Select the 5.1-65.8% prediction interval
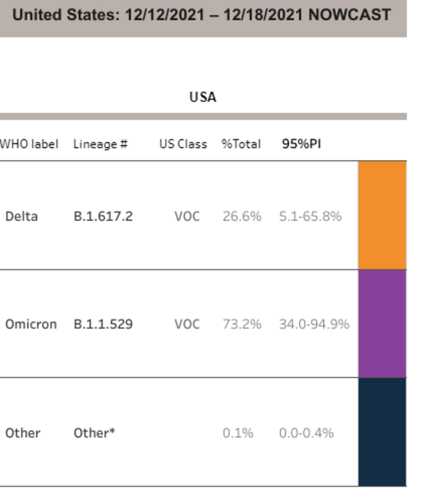 (310, 216)
